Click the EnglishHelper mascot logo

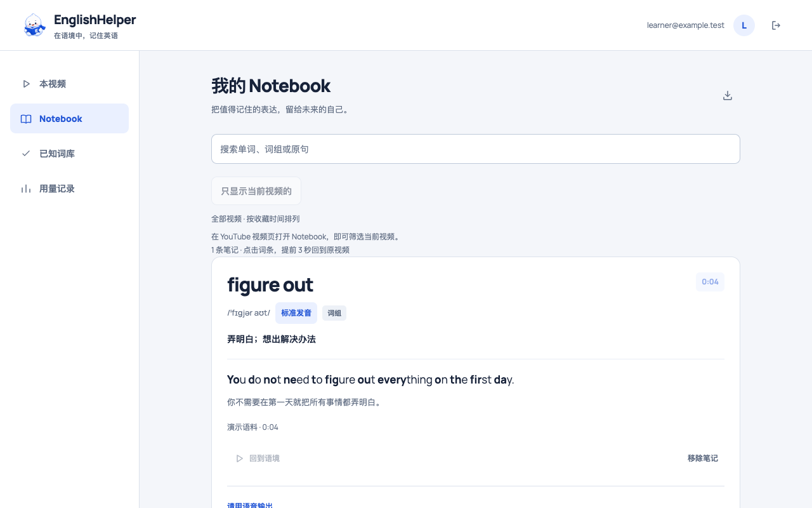(x=34, y=25)
